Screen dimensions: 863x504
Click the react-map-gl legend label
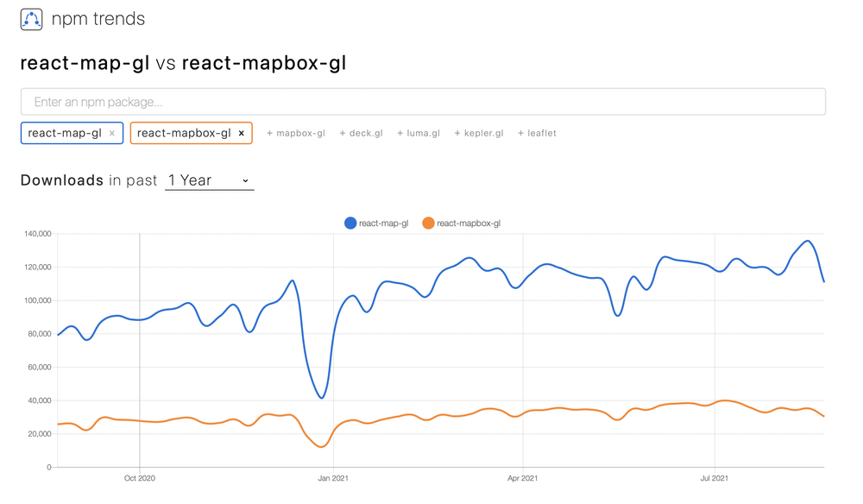click(383, 224)
